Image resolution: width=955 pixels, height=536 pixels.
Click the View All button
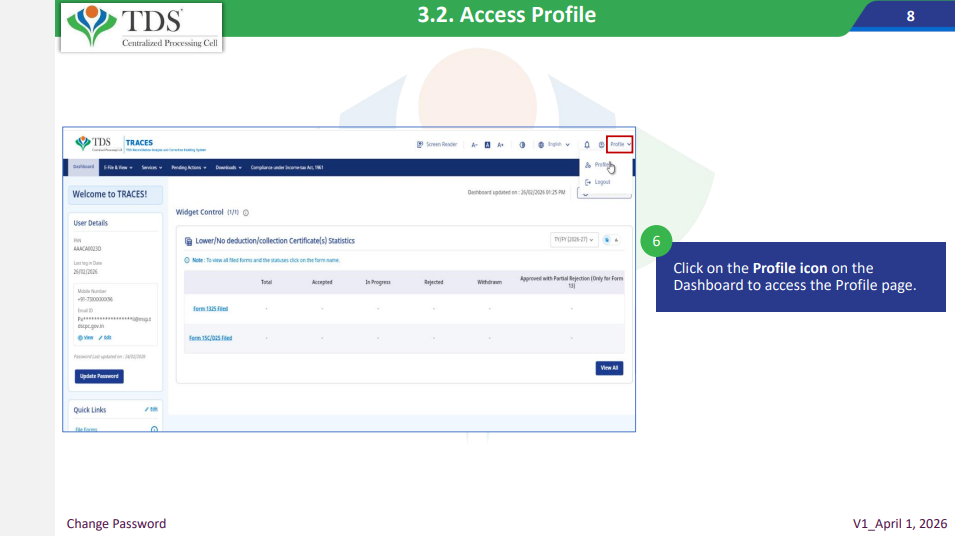pyautogui.click(x=609, y=368)
